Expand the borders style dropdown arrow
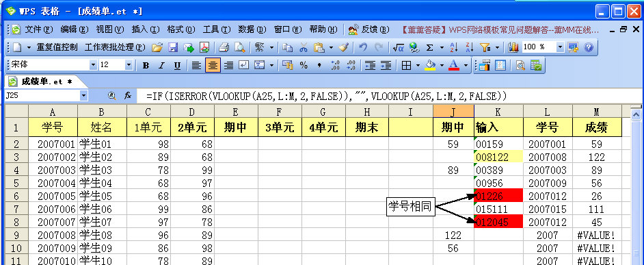This screenshot has width=644, height=265. coord(418,65)
